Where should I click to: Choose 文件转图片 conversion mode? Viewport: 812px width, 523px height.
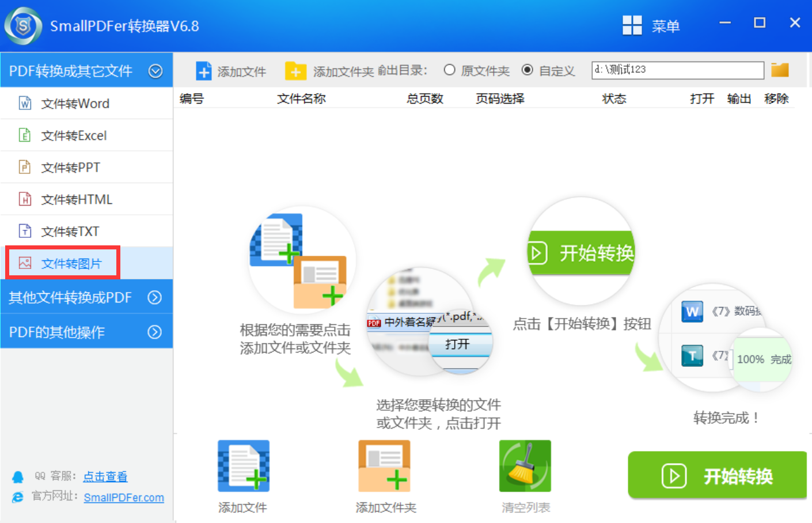pyautogui.click(x=86, y=263)
